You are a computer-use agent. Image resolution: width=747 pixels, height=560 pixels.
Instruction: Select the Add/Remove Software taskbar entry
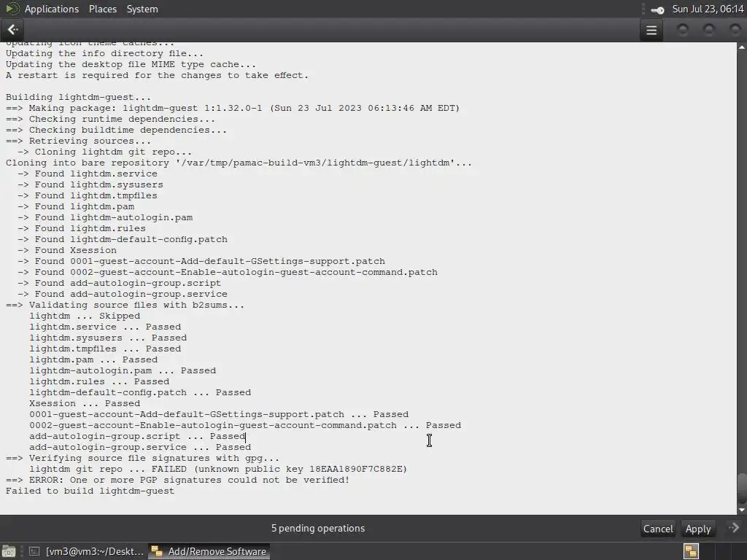[209, 551]
